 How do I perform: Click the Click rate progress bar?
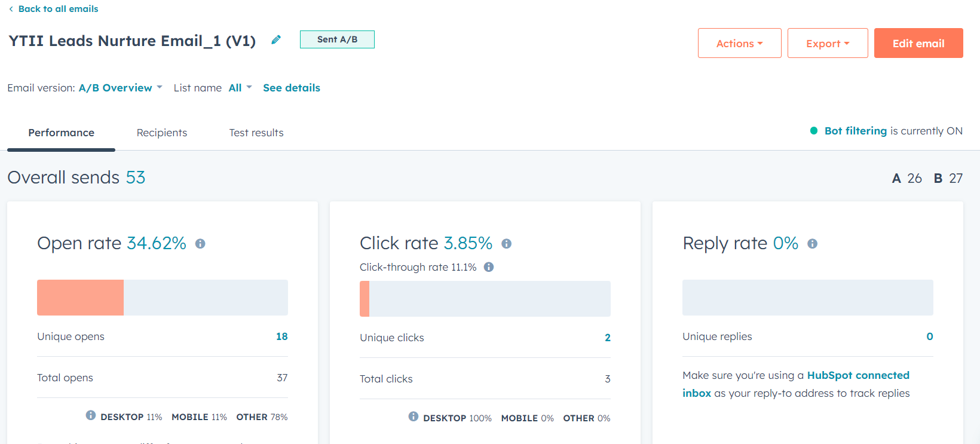(x=485, y=299)
